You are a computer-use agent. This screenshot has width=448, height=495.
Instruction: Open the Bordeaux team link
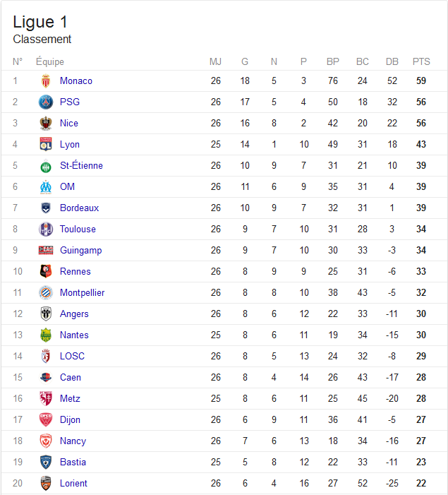(x=79, y=208)
